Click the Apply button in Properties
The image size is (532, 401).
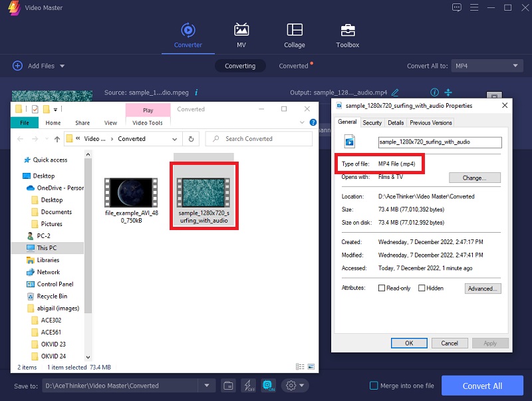tap(490, 343)
